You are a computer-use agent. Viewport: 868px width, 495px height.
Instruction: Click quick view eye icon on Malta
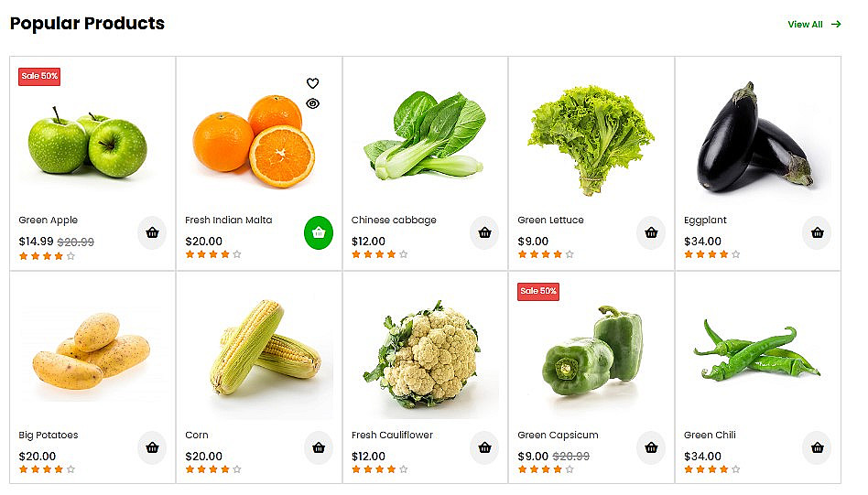313,103
